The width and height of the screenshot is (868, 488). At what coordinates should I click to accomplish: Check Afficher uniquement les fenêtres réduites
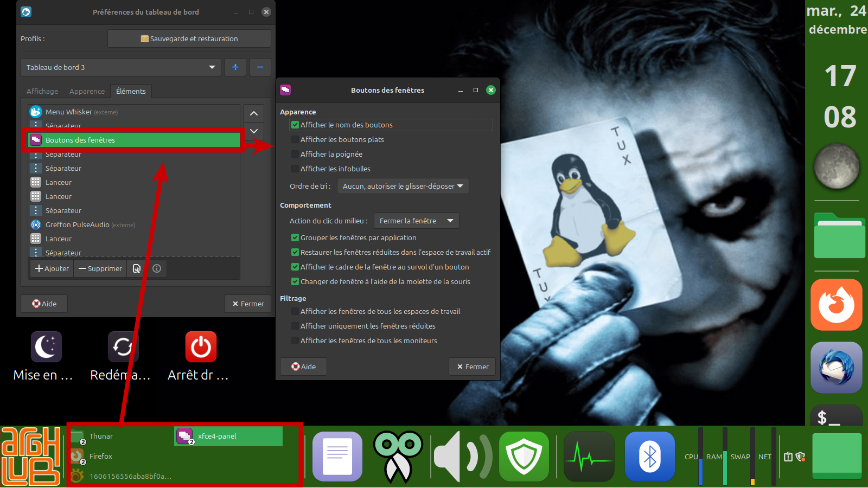(x=295, y=326)
